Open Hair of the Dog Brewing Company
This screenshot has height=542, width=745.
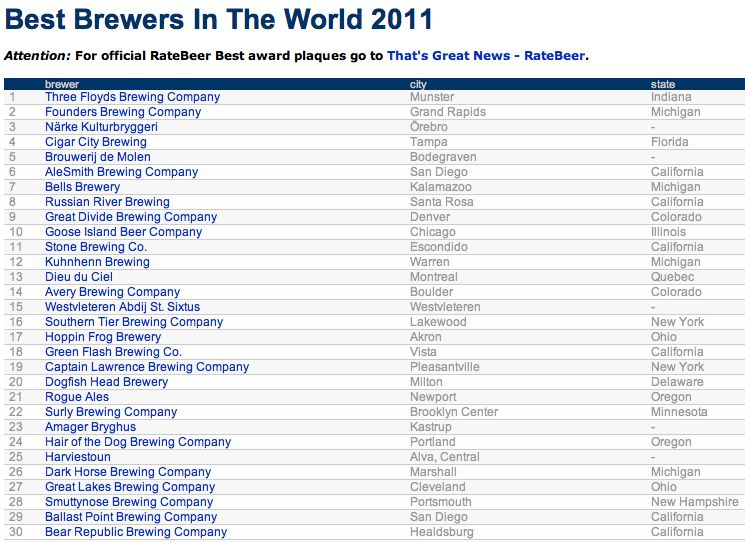click(138, 442)
